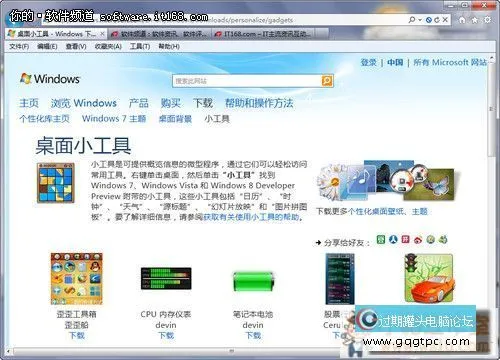Click the 歪歪工具箱 gadget thumbnail

[76, 279]
